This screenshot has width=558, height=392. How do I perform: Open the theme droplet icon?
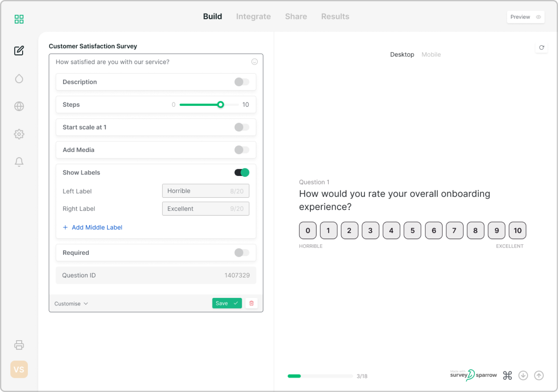pos(19,78)
